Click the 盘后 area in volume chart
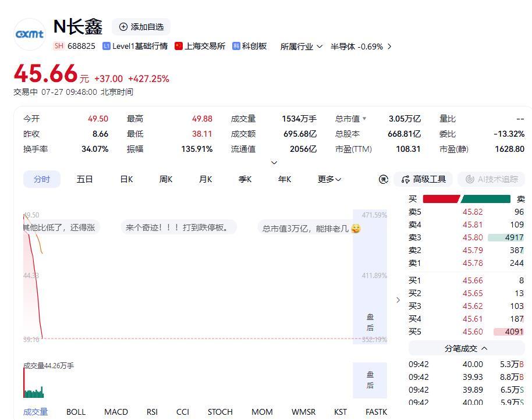Screen dimensions: 532x420 point(370,380)
